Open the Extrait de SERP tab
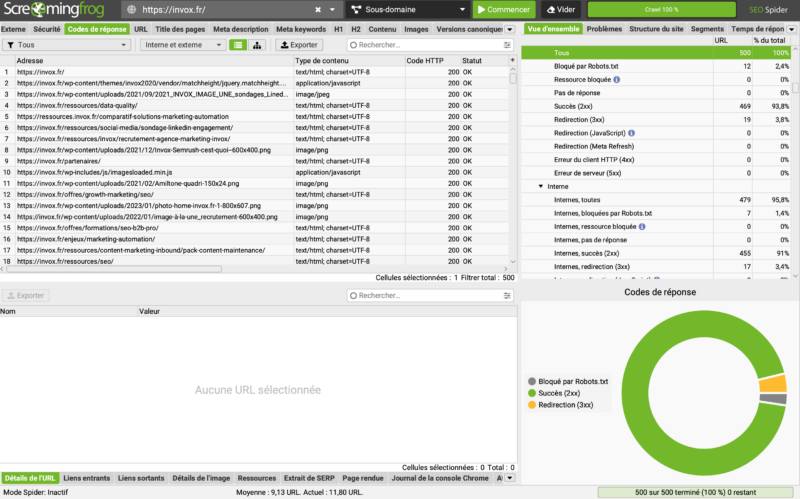This screenshot has width=800, height=499. tap(309, 478)
